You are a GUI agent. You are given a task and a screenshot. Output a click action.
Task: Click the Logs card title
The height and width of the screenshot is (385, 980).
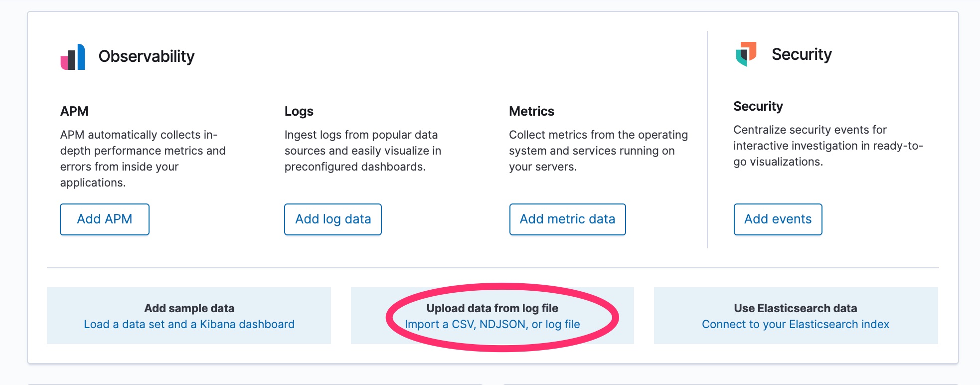click(x=299, y=111)
